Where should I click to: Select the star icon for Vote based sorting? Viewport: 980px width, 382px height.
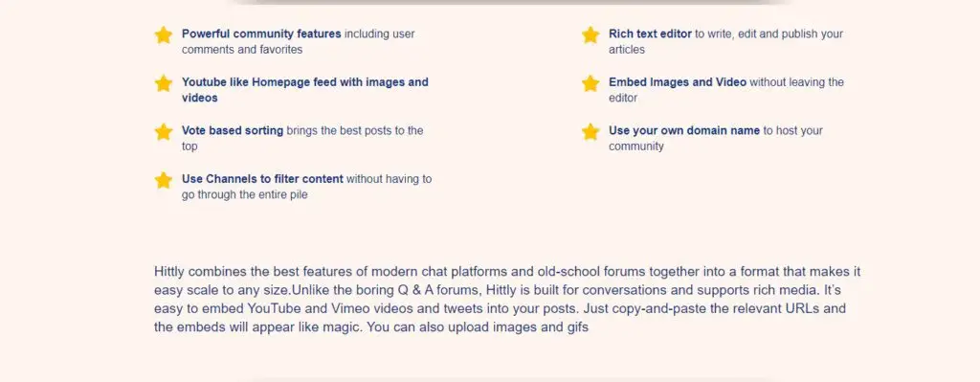(163, 132)
